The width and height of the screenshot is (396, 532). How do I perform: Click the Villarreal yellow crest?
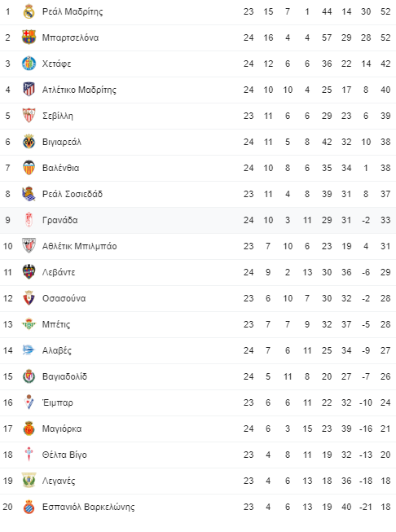point(29,142)
